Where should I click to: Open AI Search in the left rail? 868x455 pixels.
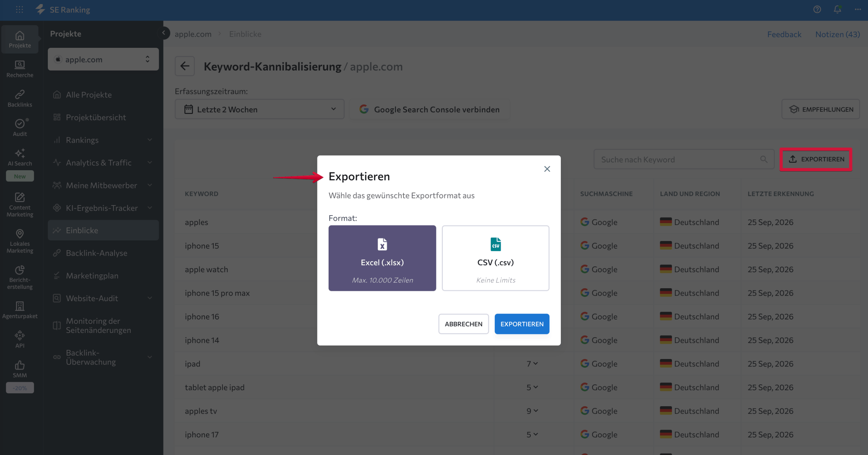tap(20, 158)
